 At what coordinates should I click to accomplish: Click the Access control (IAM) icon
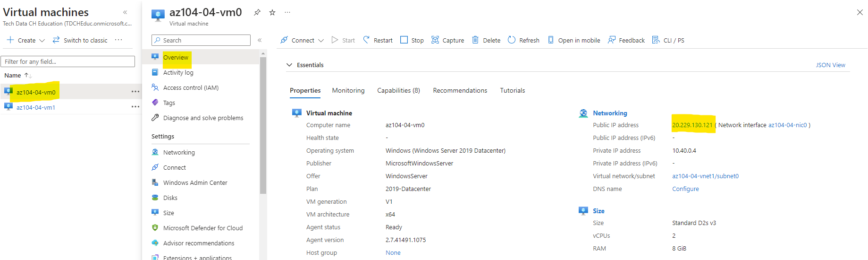155,87
